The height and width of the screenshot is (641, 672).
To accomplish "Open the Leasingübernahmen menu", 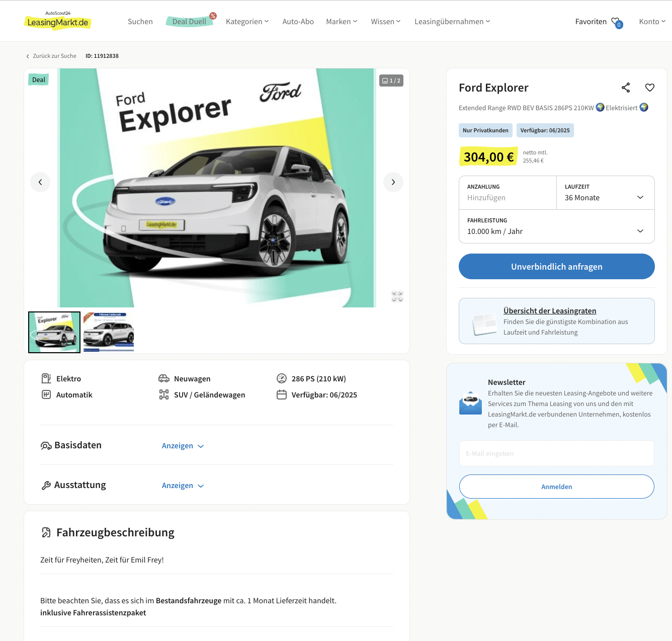I will 452,22.
